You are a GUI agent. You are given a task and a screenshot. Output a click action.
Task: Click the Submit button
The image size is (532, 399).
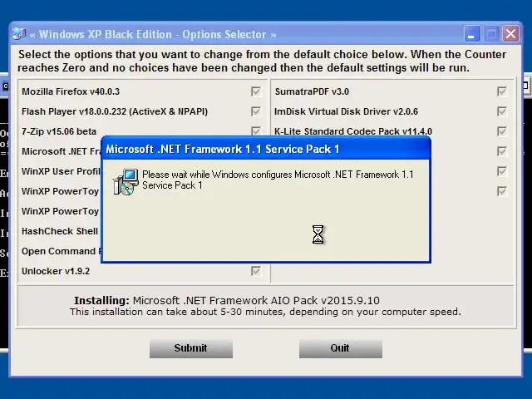click(x=191, y=348)
